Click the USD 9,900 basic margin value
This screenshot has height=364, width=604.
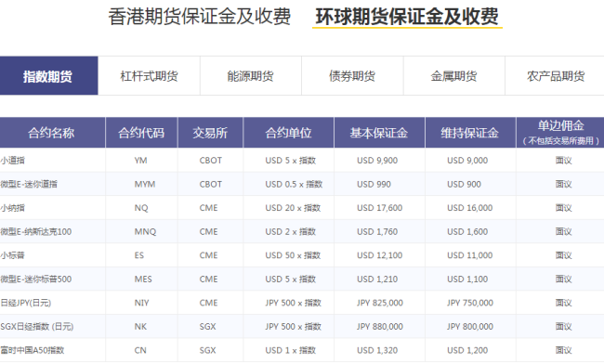coord(377,161)
